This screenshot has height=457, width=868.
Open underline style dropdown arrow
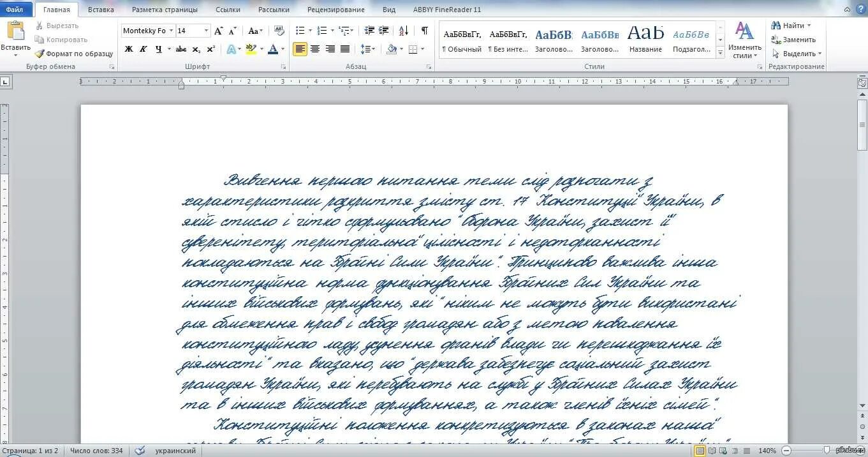169,49
